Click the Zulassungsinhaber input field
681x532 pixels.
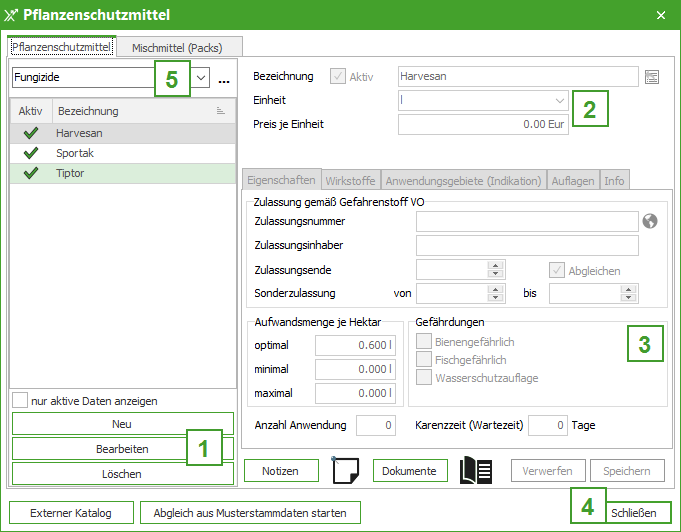pos(526,246)
